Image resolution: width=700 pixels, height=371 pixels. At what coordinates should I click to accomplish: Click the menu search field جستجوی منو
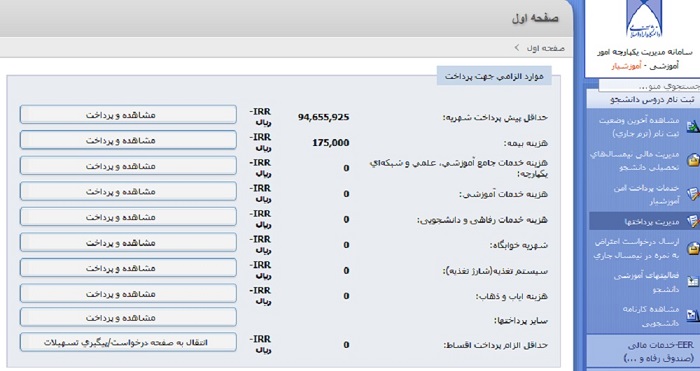click(649, 86)
